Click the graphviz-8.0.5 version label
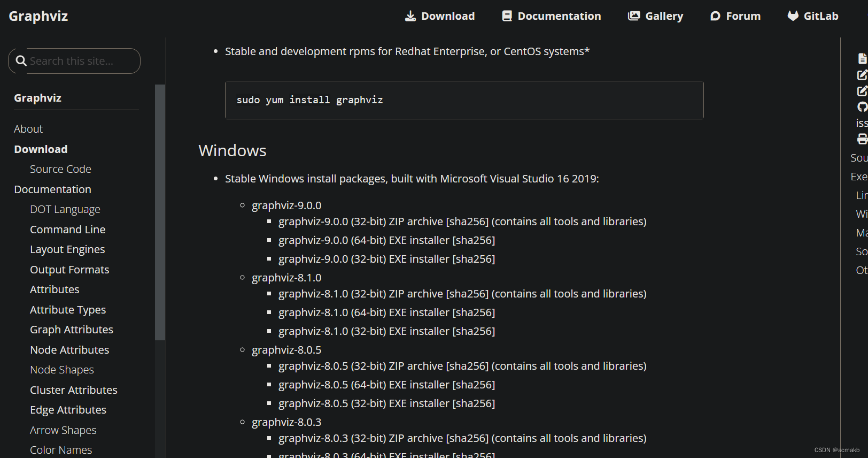Image resolution: width=868 pixels, height=458 pixels. [286, 350]
